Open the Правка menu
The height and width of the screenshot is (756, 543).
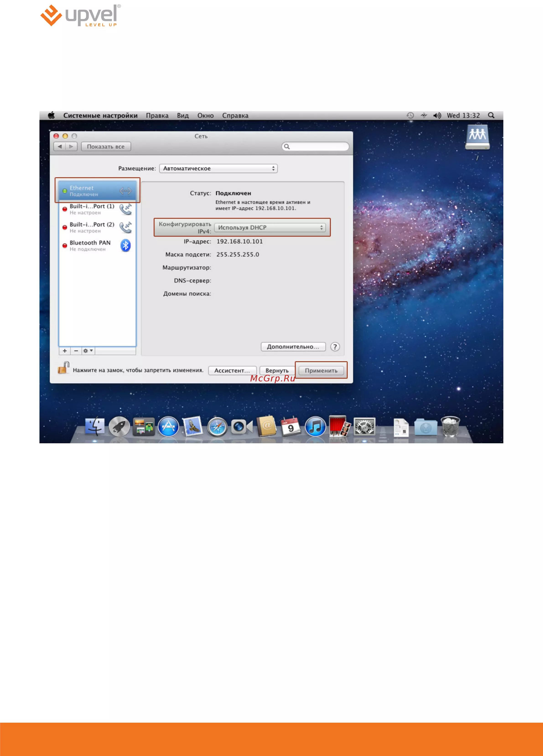(157, 116)
